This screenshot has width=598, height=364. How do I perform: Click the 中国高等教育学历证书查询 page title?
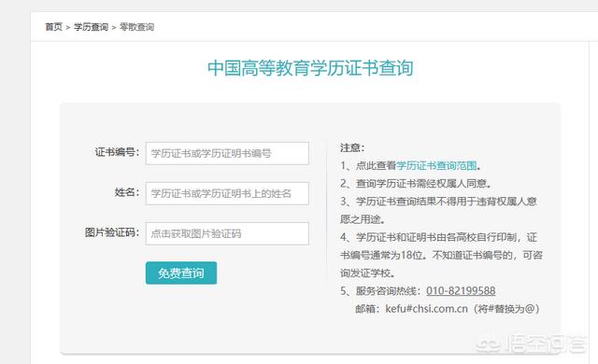310,68
